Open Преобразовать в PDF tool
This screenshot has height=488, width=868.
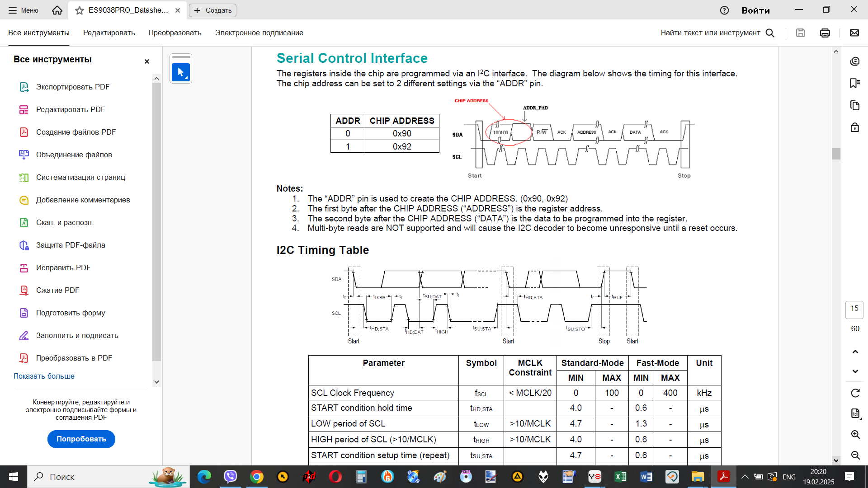pyautogui.click(x=74, y=358)
